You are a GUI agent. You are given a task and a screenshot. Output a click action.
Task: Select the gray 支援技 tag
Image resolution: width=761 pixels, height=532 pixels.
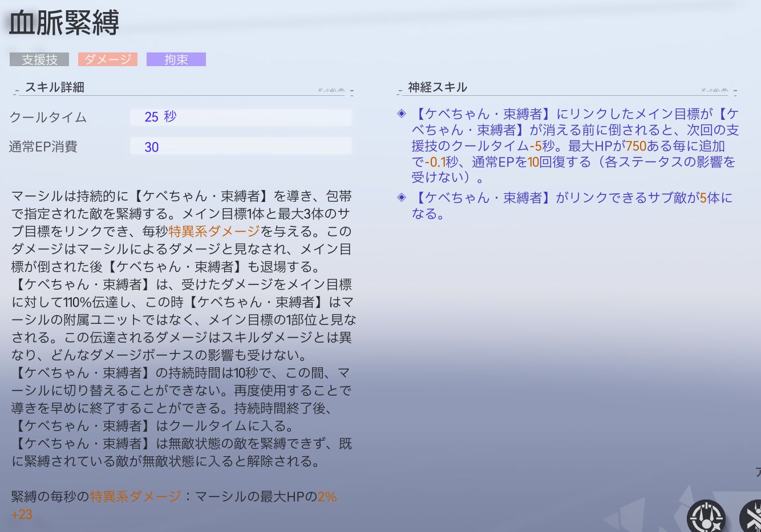[x=39, y=59]
